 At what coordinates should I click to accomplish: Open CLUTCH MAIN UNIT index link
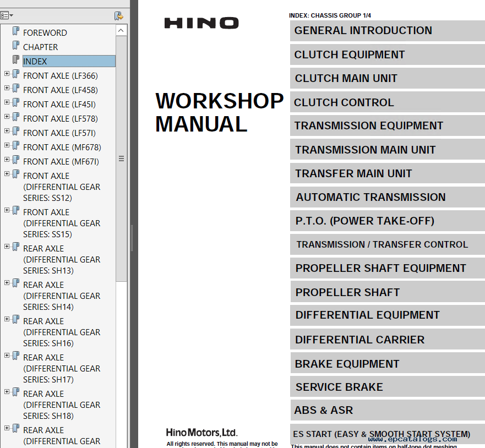[x=387, y=79]
